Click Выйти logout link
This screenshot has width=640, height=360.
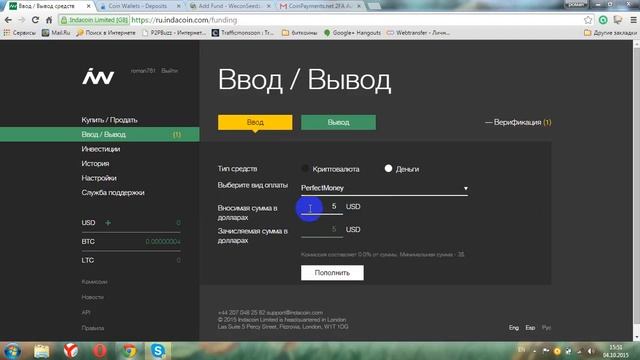click(169, 71)
